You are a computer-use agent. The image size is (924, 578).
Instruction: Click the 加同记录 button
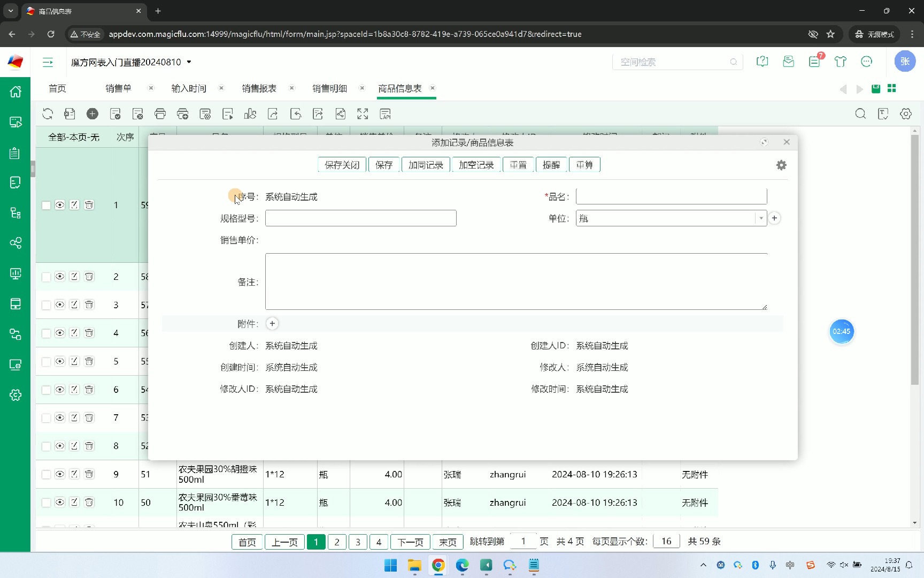pyautogui.click(x=426, y=165)
